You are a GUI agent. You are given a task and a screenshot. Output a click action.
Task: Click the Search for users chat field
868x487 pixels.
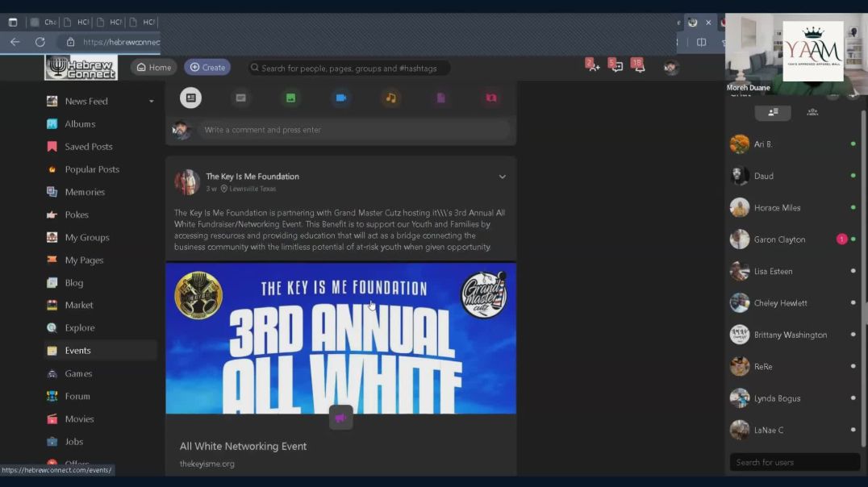point(795,462)
